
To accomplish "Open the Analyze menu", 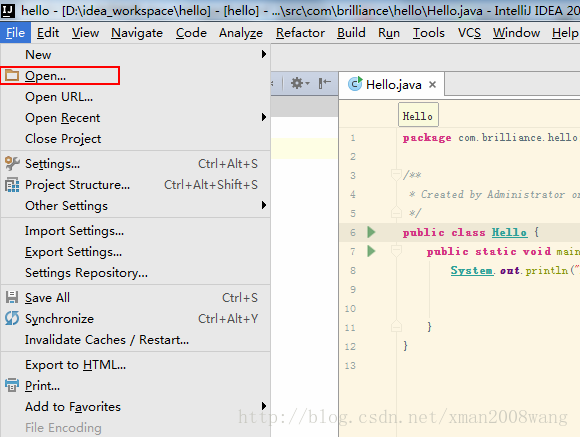I will point(241,33).
